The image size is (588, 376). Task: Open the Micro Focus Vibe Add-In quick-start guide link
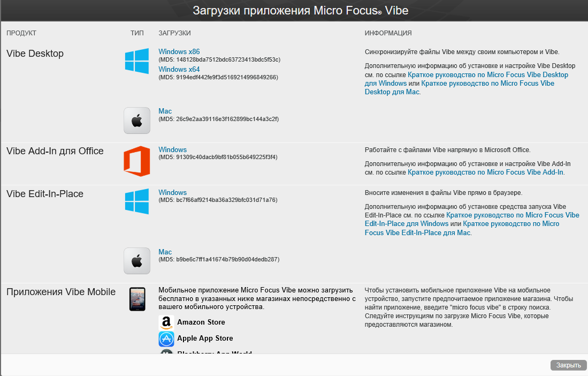pos(486,172)
